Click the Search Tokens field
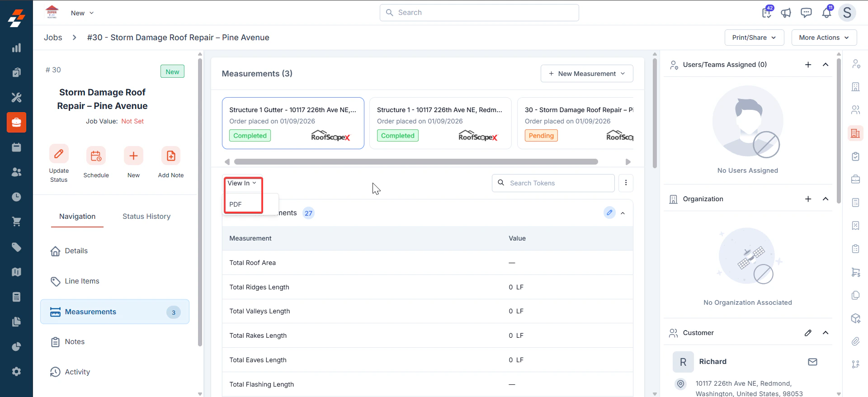The width and height of the screenshot is (868, 397). [553, 183]
